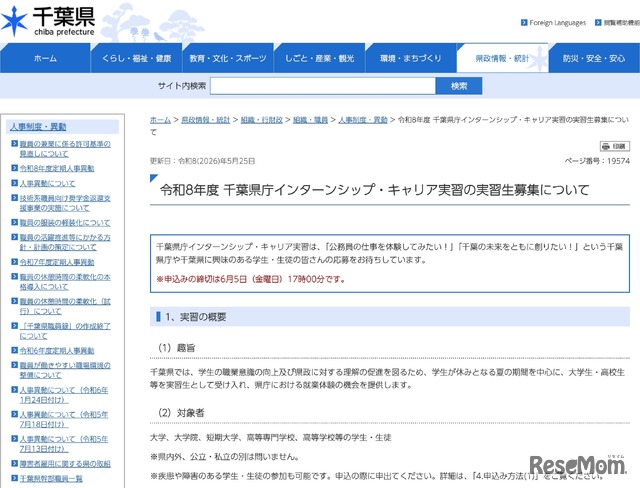Open 職員が働きやすい職場環境の整備 link

point(65,370)
